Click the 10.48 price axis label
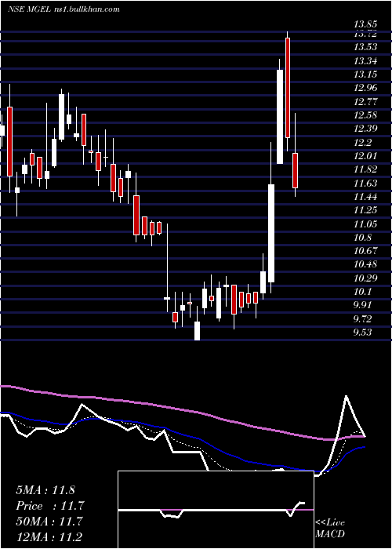This screenshot has width=392, height=549. point(365,264)
